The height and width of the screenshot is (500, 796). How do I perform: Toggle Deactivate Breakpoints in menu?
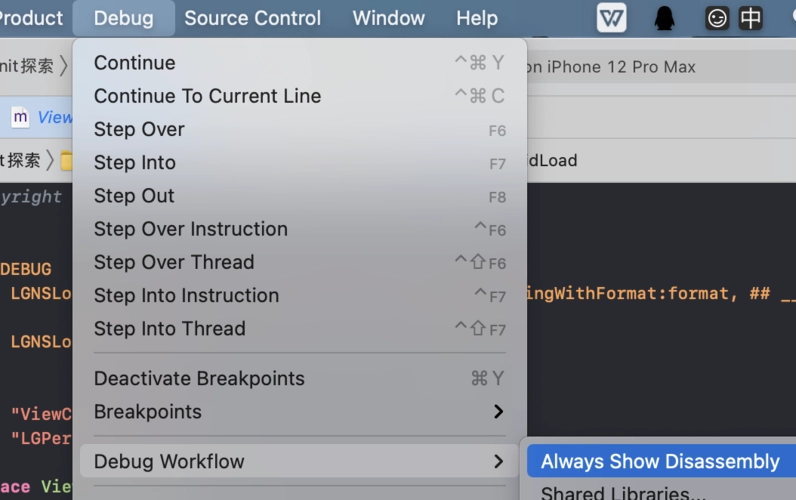[x=199, y=378]
